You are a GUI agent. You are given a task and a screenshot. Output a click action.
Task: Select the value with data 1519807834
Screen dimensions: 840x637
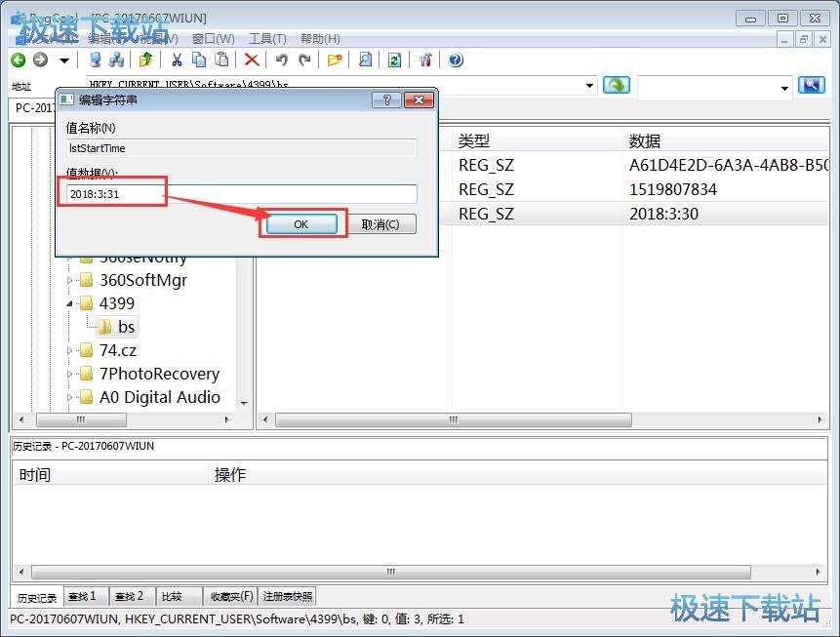click(673, 189)
